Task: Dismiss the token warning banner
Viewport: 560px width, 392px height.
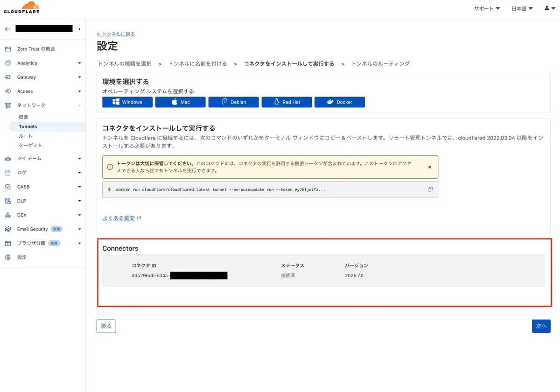Action: (x=429, y=167)
